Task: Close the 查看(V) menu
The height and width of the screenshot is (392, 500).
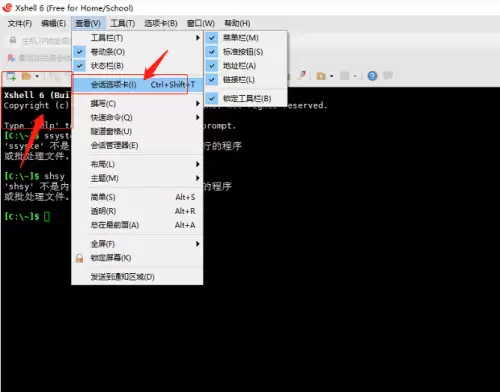Action: pos(88,23)
